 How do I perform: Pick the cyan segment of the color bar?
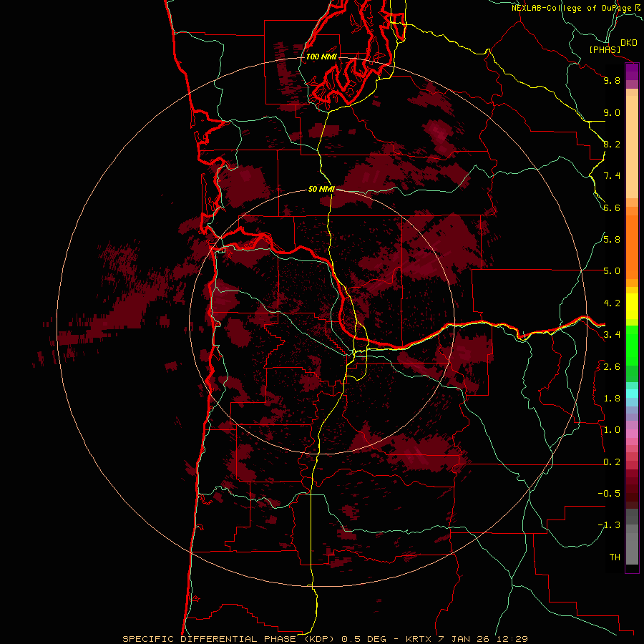[632, 393]
